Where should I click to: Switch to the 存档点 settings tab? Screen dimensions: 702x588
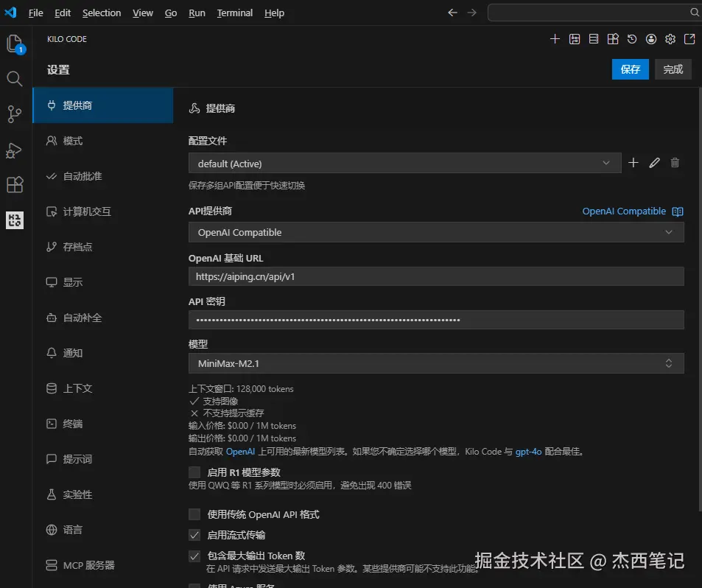point(103,247)
